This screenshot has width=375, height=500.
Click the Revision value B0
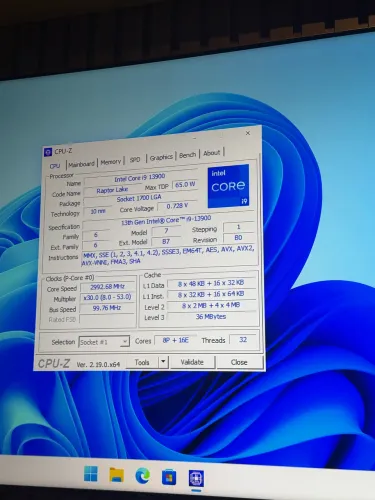pos(238,238)
